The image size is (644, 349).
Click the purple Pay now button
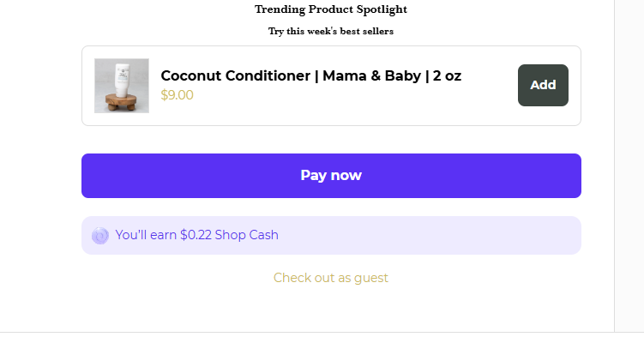tap(331, 176)
